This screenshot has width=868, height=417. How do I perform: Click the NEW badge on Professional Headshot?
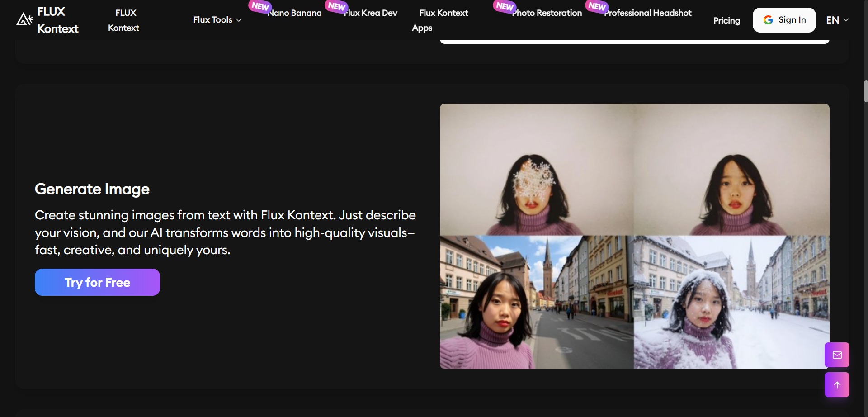(597, 6)
